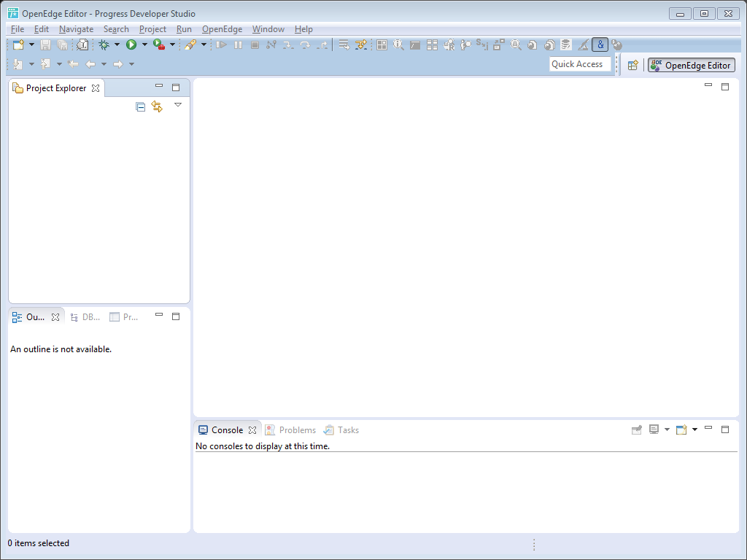
Task: Click the Step Return icon
Action: pyautogui.click(x=322, y=44)
